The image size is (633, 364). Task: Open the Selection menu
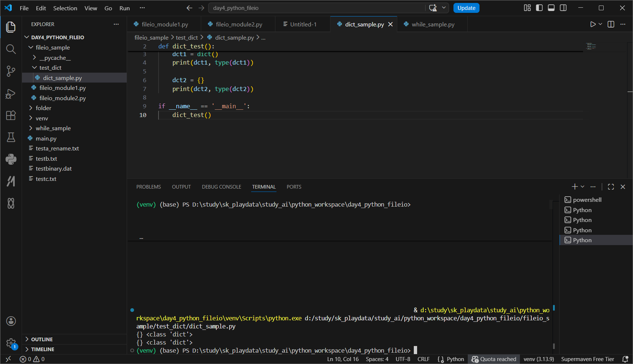65,8
